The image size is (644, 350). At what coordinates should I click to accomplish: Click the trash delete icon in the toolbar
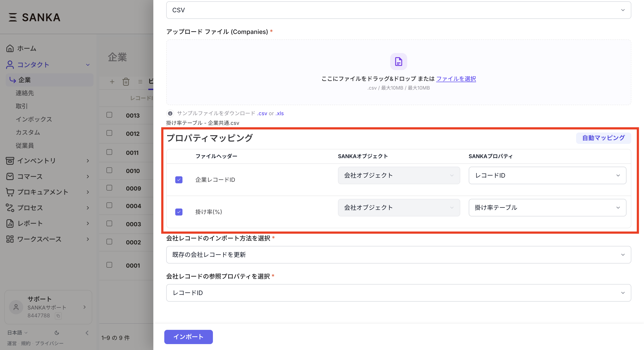[126, 81]
